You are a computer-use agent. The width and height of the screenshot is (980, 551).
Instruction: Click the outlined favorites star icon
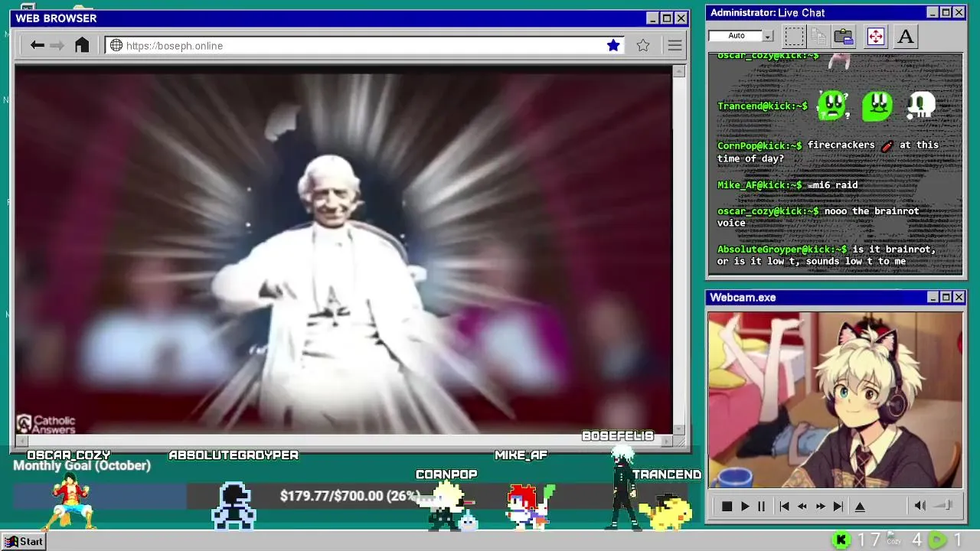tap(643, 45)
